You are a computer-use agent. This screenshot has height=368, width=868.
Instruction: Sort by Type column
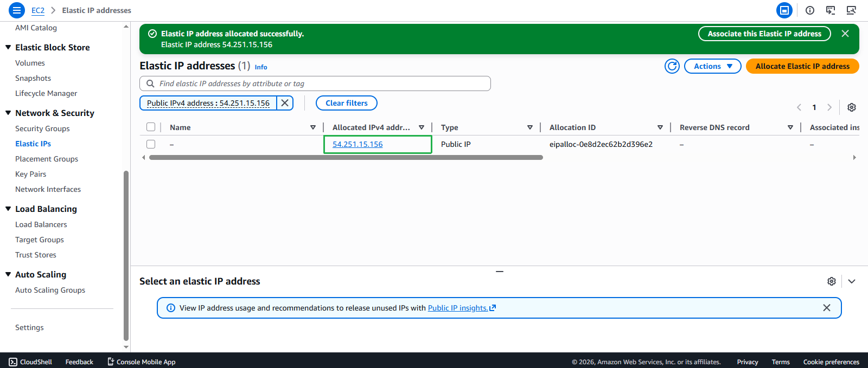click(x=530, y=127)
